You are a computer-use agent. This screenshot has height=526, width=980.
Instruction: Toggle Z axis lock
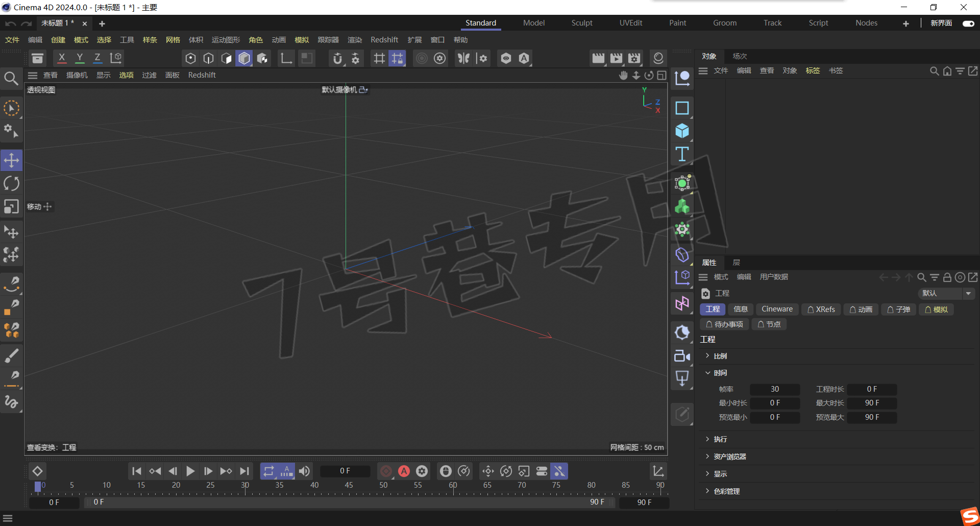[97, 58]
